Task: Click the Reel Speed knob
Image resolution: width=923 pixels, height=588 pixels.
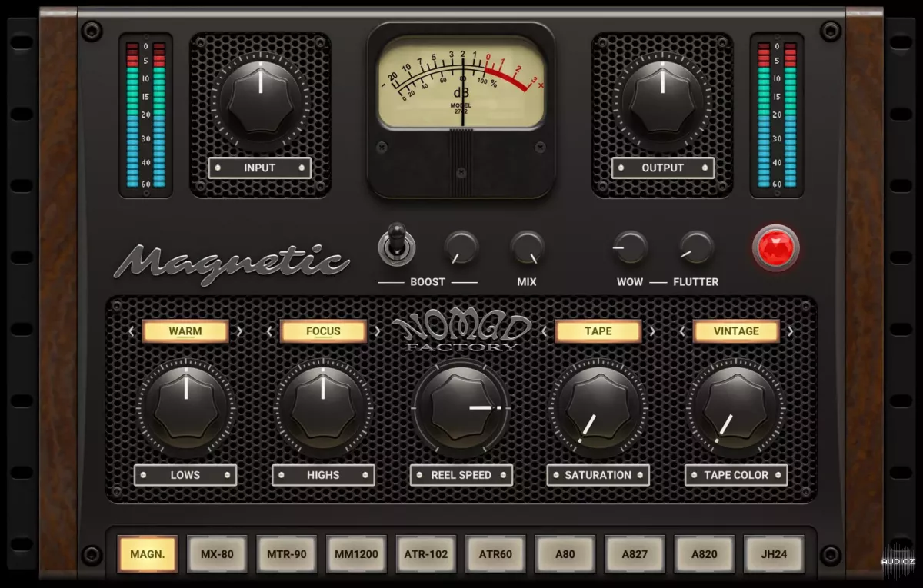Action: tap(461, 407)
